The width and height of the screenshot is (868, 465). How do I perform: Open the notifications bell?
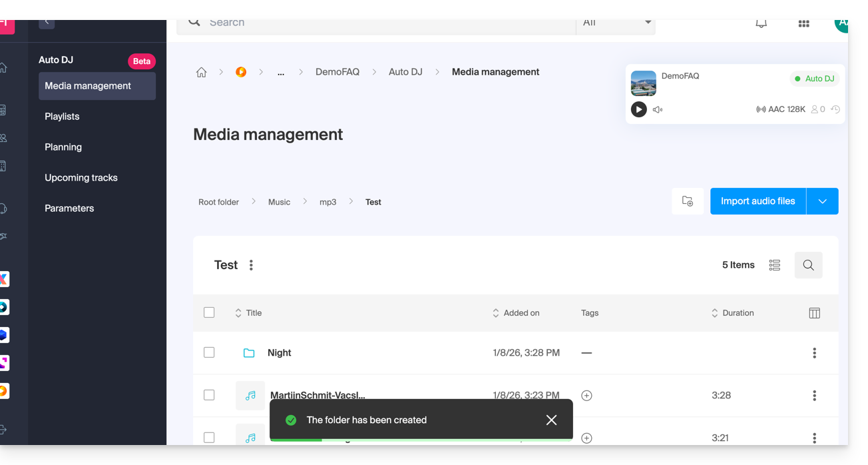coord(761,23)
